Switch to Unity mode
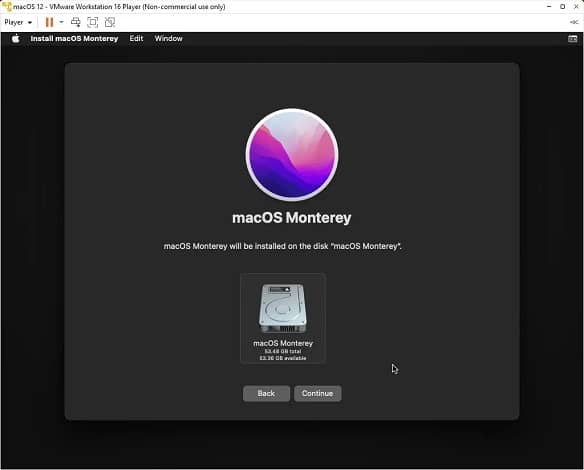Image resolution: width=584 pixels, height=470 pixels. [x=110, y=22]
